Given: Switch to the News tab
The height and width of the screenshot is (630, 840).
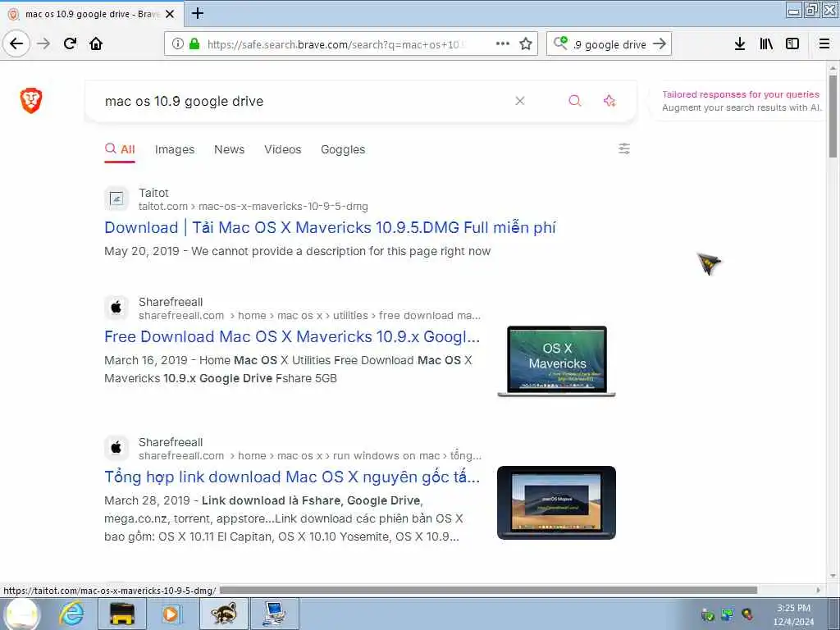Looking at the screenshot, I should pyautogui.click(x=230, y=149).
